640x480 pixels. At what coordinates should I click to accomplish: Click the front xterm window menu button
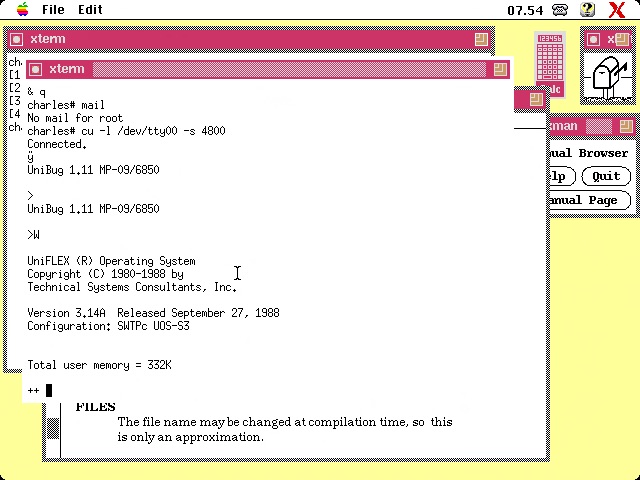coord(35,69)
